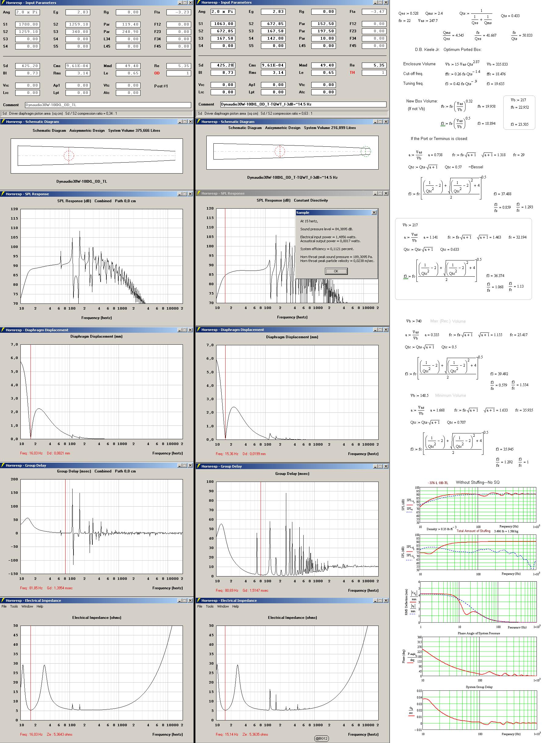This screenshot has height=743, width=560.
Task: Open Help menu in right Electrical Impedance window
Action: tap(235, 606)
